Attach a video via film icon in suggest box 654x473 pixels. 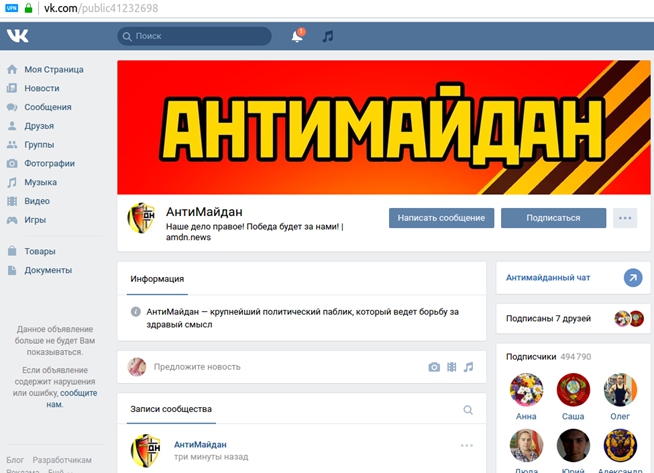pyautogui.click(x=452, y=367)
